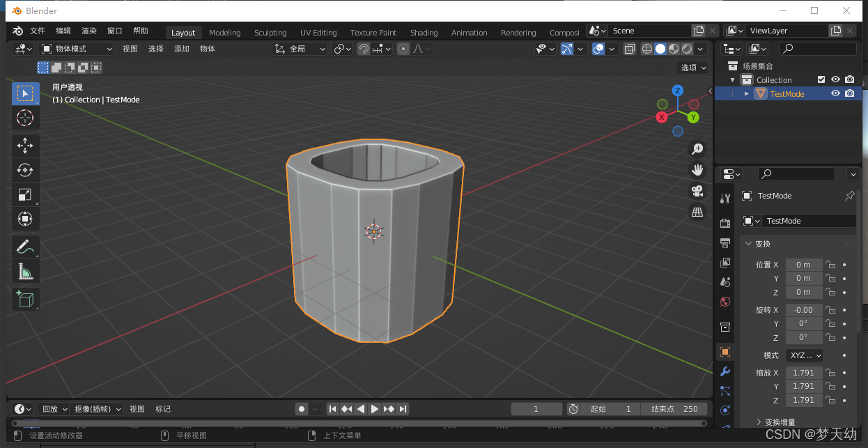
Task: Open the Object properties tab
Action: point(725,352)
